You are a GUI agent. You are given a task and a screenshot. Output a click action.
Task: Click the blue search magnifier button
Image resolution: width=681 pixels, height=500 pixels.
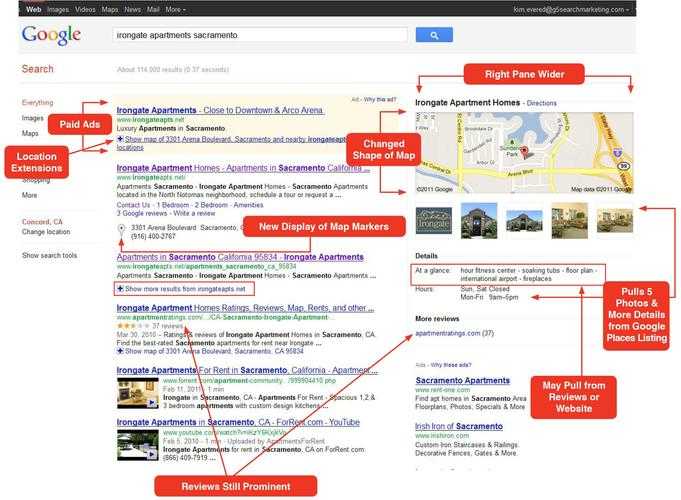pos(434,35)
